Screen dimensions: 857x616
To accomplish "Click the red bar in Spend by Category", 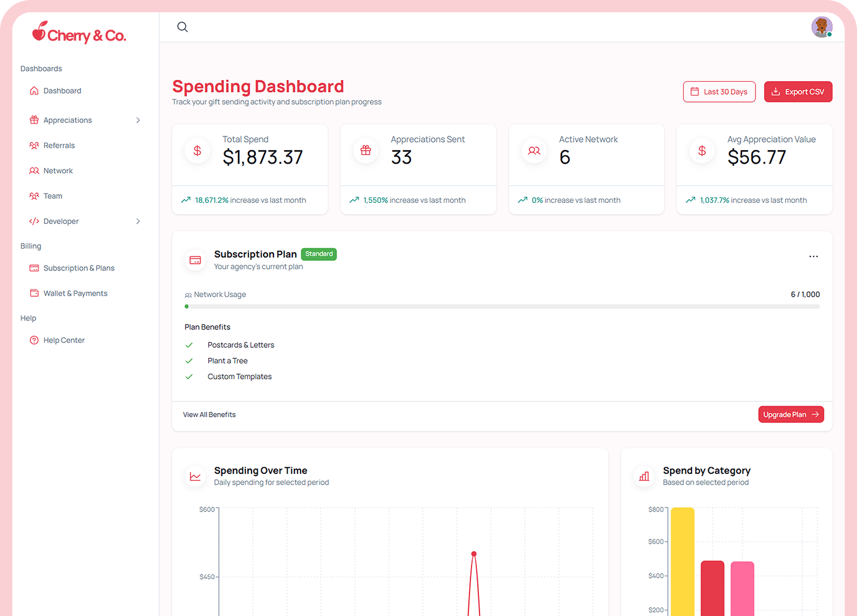I will click(713, 588).
